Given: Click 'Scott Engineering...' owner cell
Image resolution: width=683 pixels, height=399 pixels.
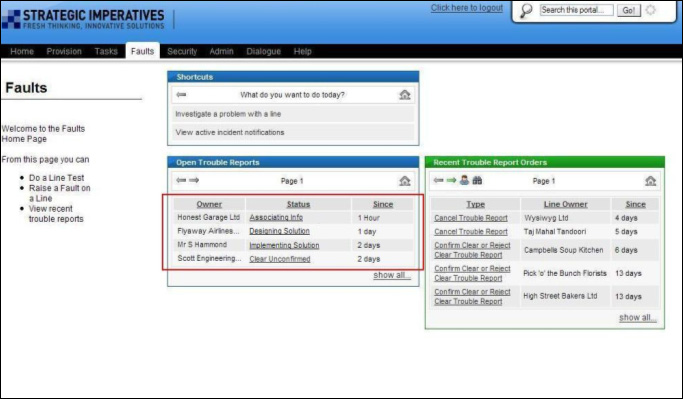Looking at the screenshot, I should [x=209, y=258].
